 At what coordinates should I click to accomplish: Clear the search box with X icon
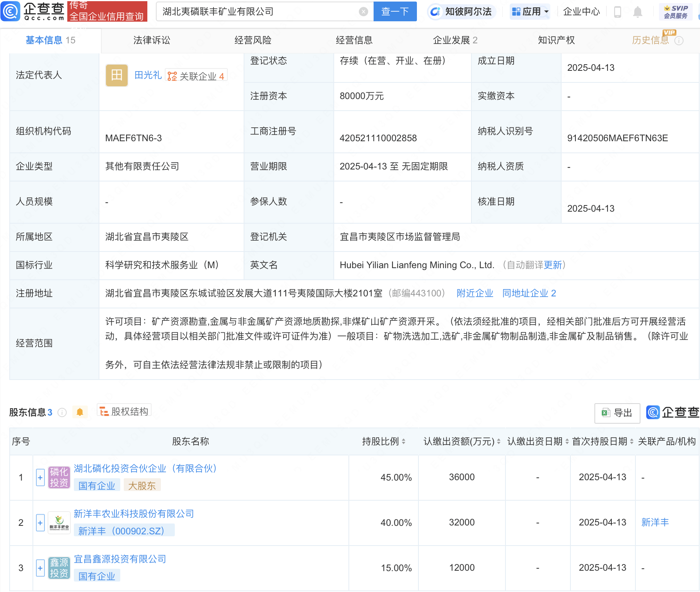point(363,12)
